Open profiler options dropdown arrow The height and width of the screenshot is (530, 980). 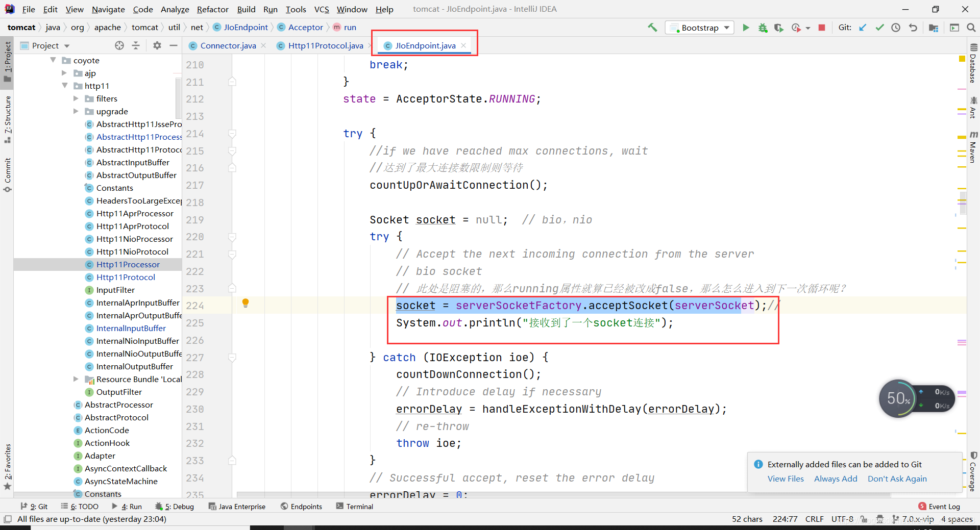(807, 28)
